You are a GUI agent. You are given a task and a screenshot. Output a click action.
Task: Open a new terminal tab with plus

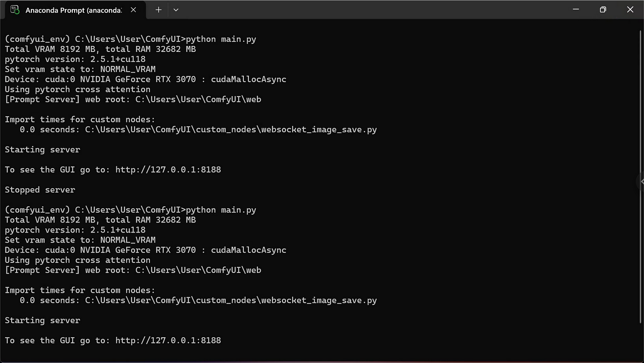point(158,10)
